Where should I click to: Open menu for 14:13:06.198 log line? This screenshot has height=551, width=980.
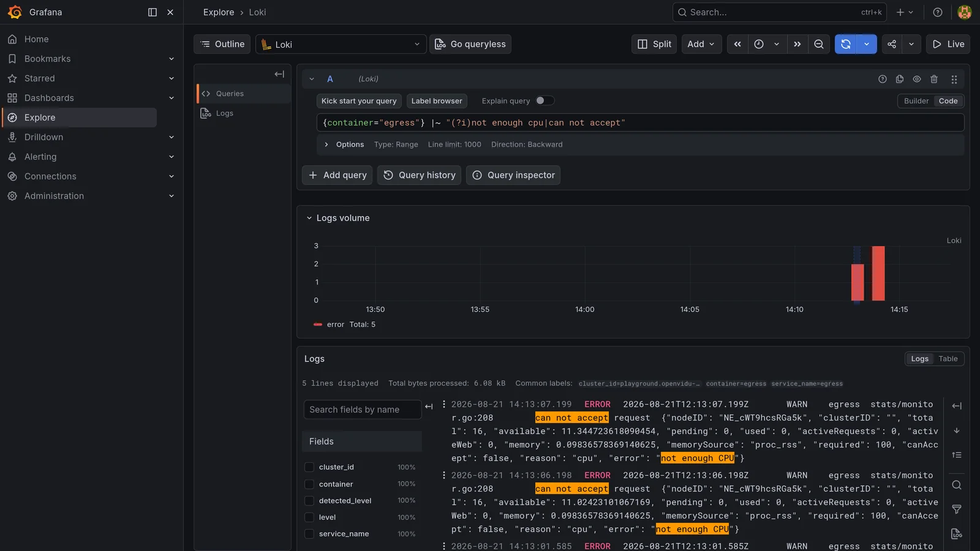[x=444, y=475]
